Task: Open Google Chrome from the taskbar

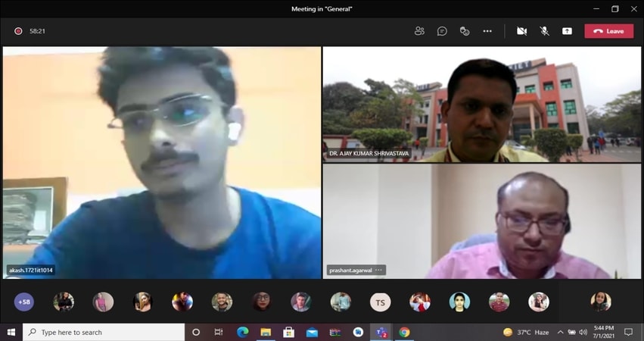Action: click(x=404, y=332)
